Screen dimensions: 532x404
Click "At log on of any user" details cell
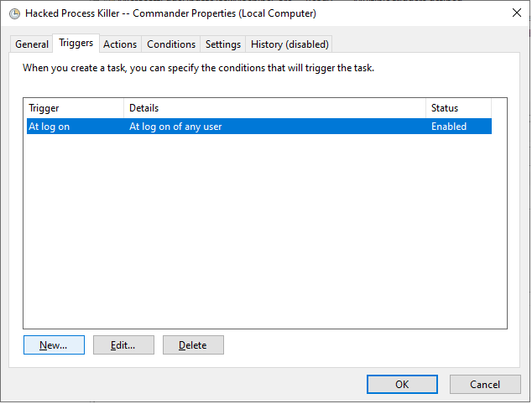pos(175,127)
